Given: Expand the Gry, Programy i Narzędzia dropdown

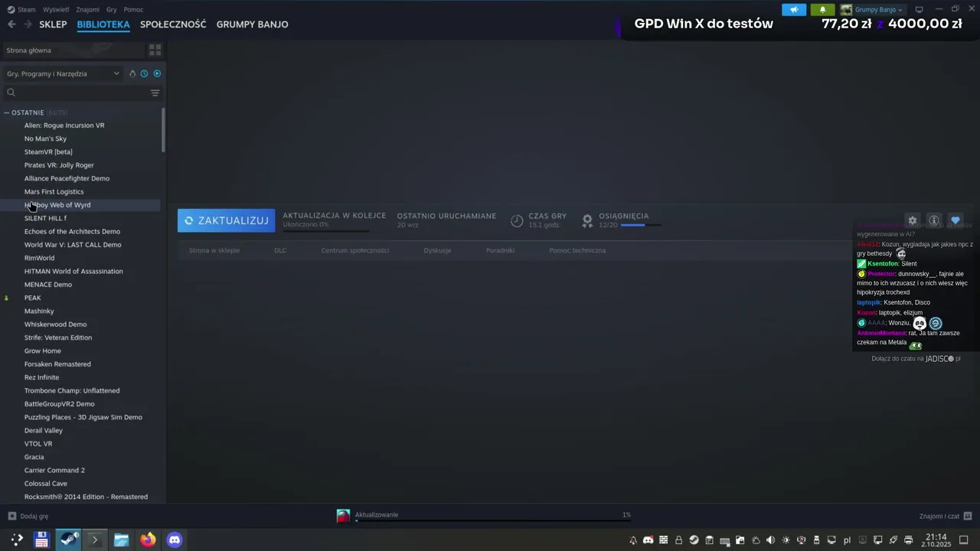Looking at the screenshot, I should click(x=63, y=73).
